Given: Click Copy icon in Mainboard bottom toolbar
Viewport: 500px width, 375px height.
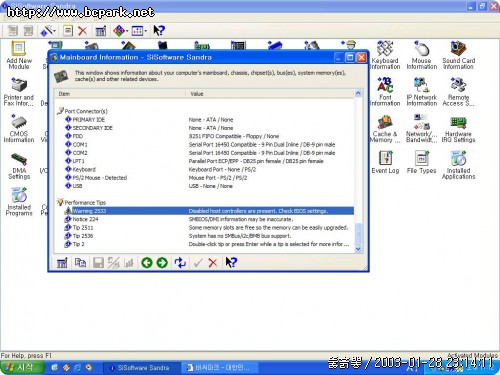Looking at the screenshot, I should [x=80, y=263].
